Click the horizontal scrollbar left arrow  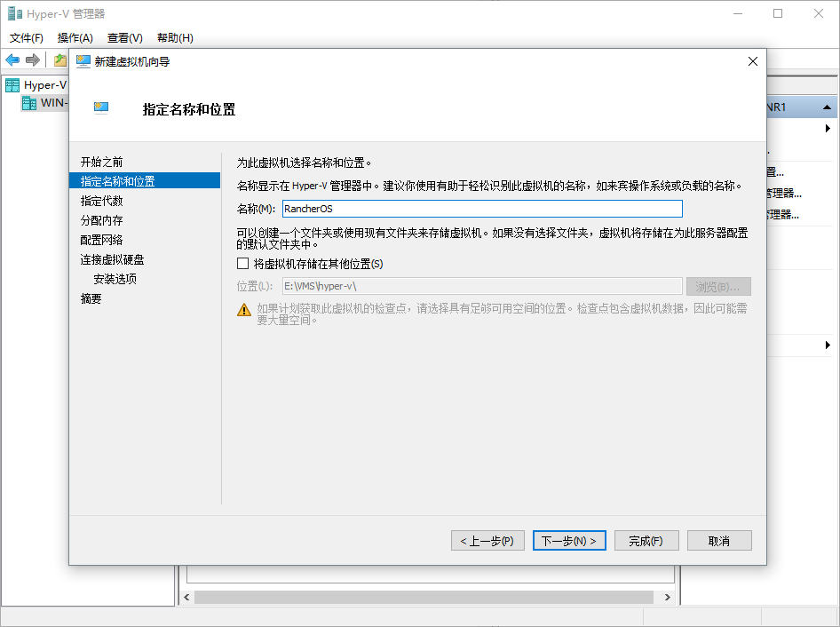(186, 597)
